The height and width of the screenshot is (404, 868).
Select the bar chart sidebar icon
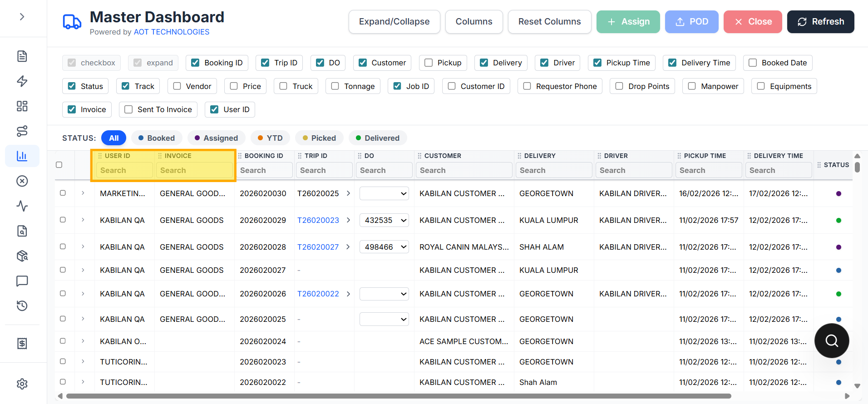click(x=22, y=156)
